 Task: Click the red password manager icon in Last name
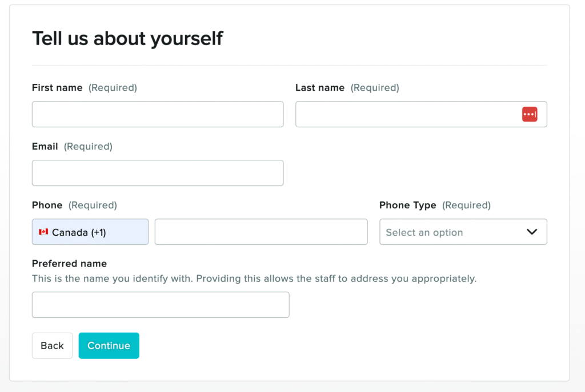coord(530,114)
